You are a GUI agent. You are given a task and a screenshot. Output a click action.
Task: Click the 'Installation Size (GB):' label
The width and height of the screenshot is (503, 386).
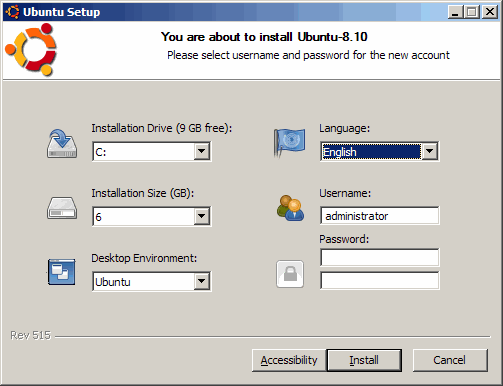143,193
